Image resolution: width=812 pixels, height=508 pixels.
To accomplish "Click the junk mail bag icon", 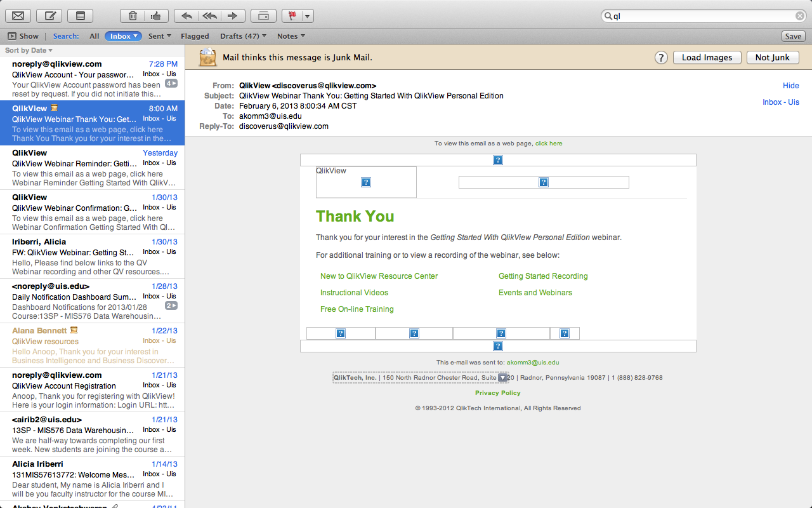I will [208, 57].
